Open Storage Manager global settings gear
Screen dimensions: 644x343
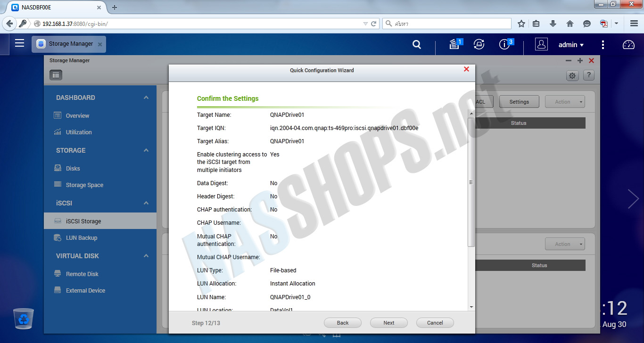572,75
